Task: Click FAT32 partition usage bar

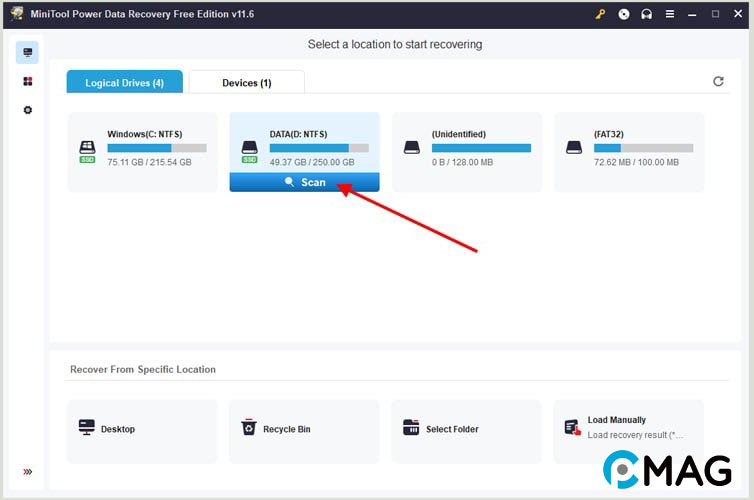Action: point(643,148)
